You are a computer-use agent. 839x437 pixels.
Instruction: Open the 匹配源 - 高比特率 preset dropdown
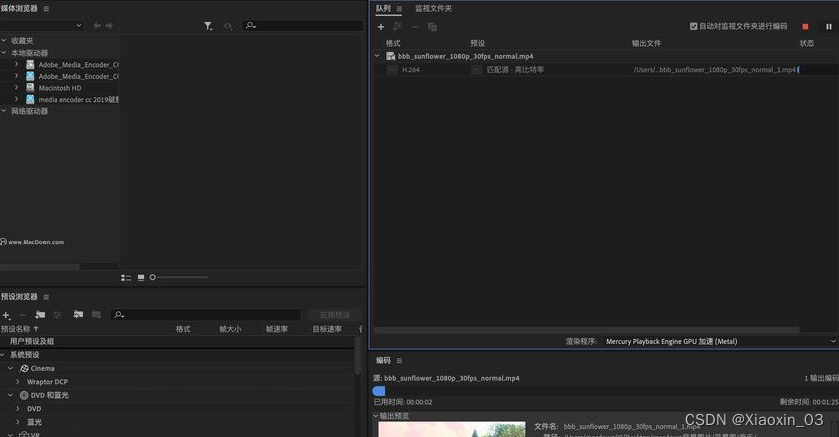click(x=476, y=70)
